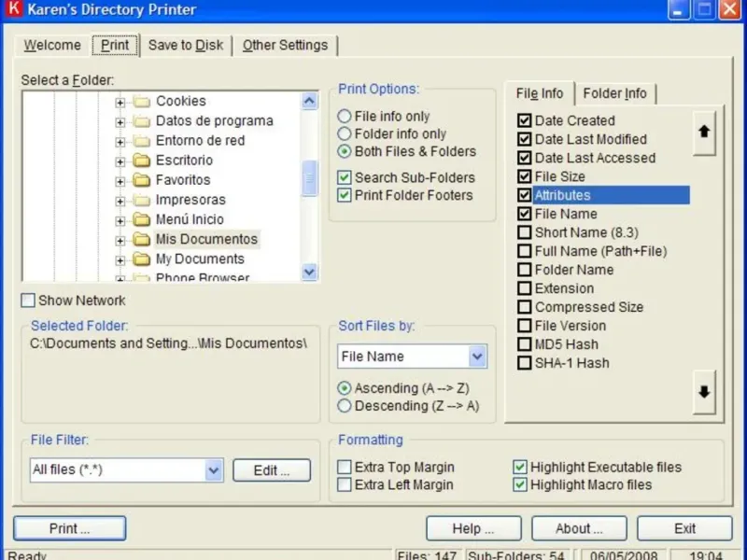Switch to the Welcome tab
This screenshot has width=747, height=560.
click(52, 45)
